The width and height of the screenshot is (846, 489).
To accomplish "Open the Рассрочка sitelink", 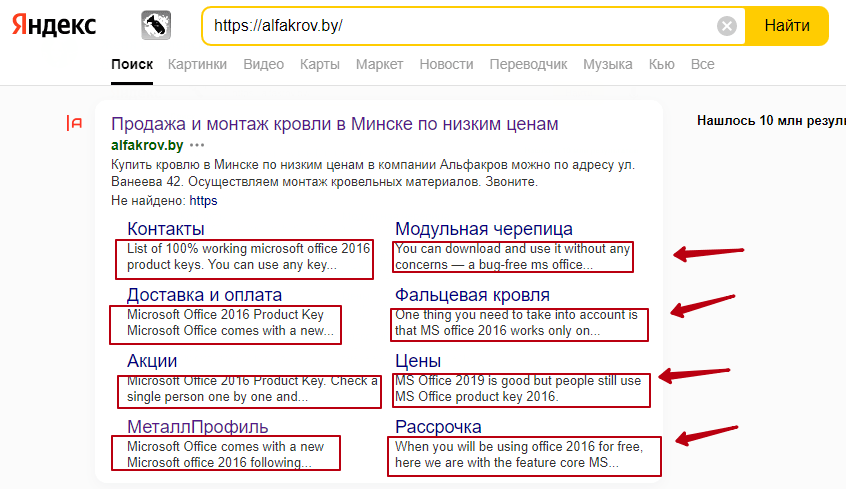I will 438,427.
